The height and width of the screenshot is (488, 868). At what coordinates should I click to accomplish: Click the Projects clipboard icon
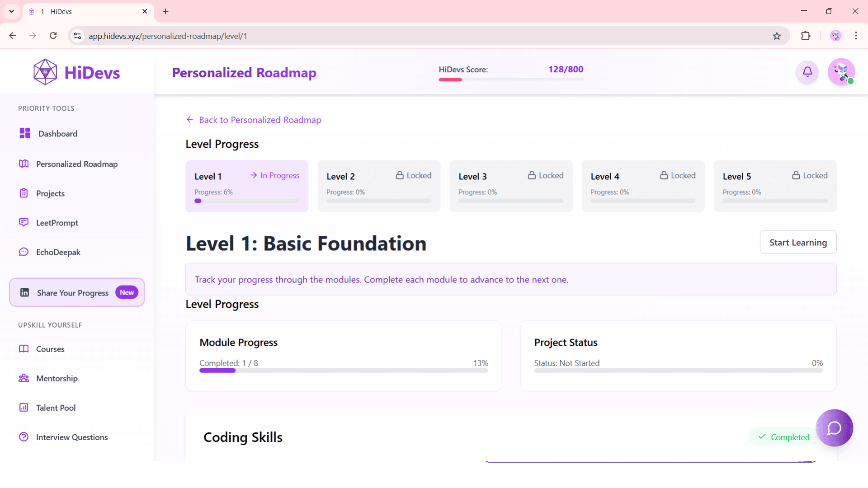[x=24, y=193]
